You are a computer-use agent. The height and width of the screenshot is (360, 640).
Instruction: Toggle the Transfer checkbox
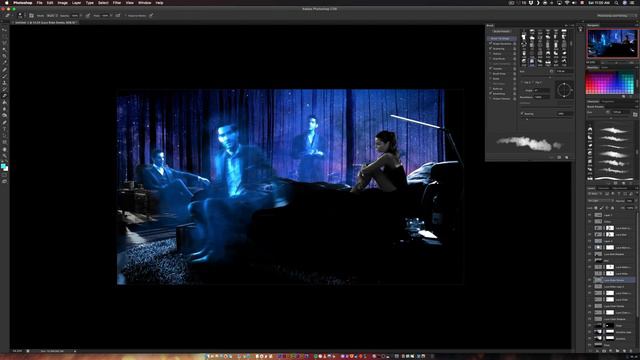tap(491, 69)
